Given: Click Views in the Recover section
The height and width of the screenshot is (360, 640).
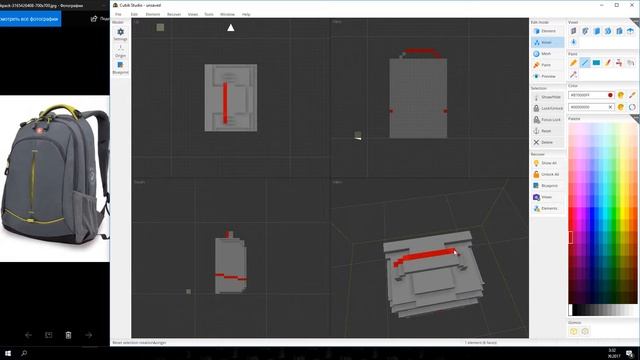Looking at the screenshot, I should [x=547, y=197].
